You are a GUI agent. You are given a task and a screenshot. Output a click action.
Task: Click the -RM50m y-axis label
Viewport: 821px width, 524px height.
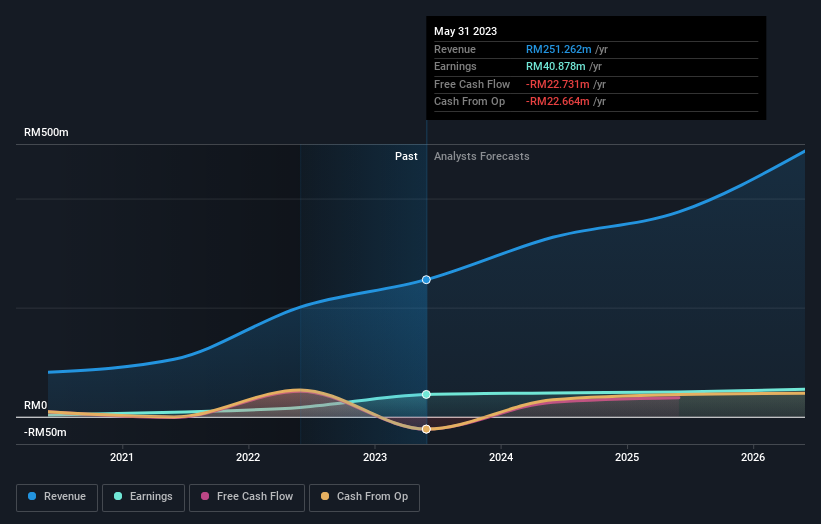point(45,432)
